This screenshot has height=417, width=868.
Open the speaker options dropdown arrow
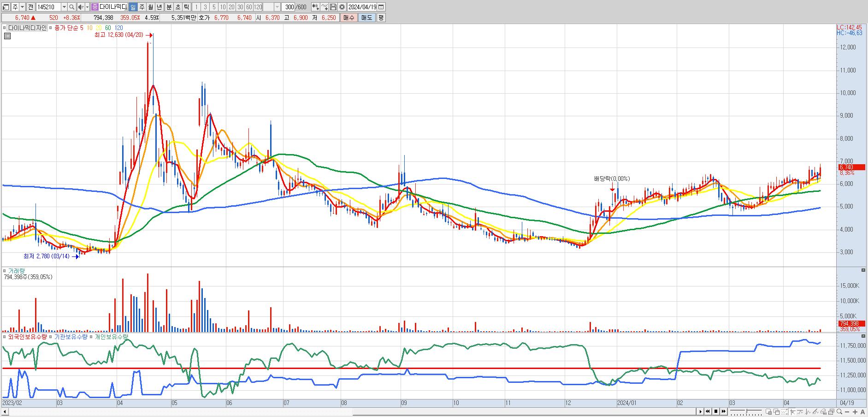87,7
